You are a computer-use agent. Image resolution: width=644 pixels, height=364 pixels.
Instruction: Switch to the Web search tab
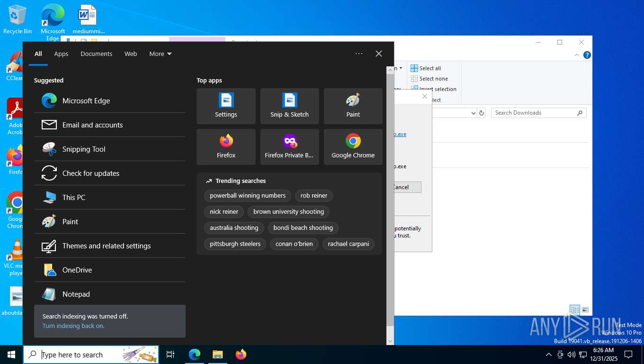(x=131, y=54)
